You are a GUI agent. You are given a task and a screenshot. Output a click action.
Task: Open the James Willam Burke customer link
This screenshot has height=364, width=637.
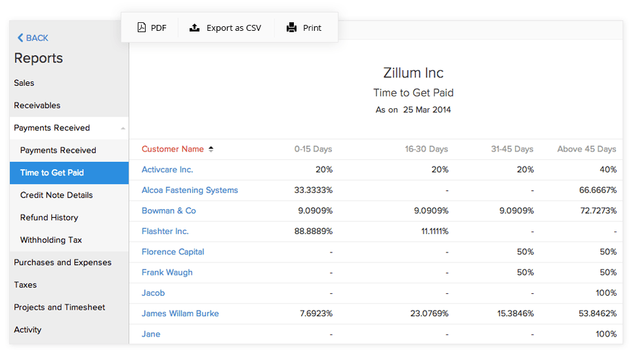180,313
